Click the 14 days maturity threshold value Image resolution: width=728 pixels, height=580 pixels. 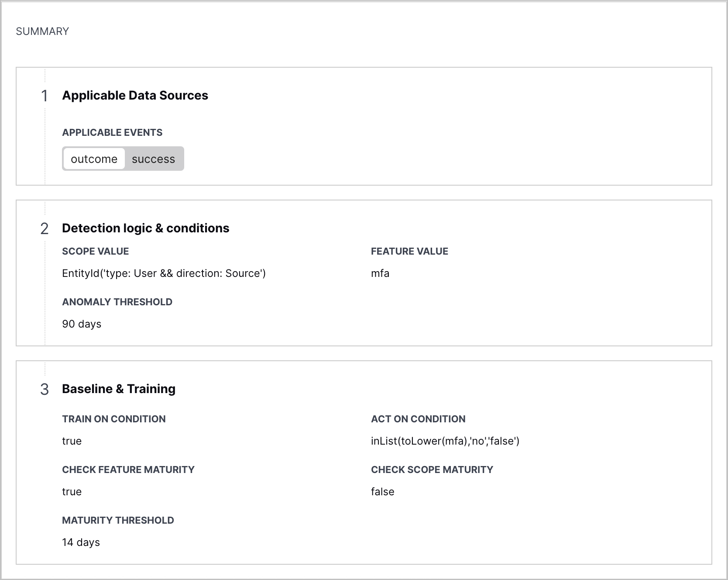[81, 542]
